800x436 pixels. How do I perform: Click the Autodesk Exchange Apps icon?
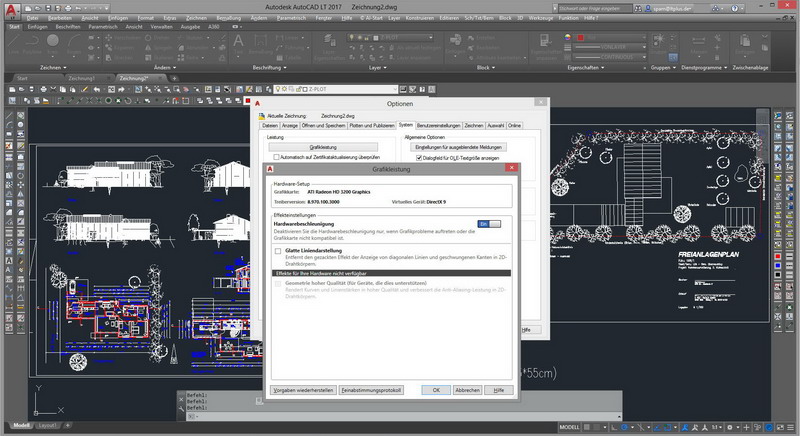(x=716, y=8)
